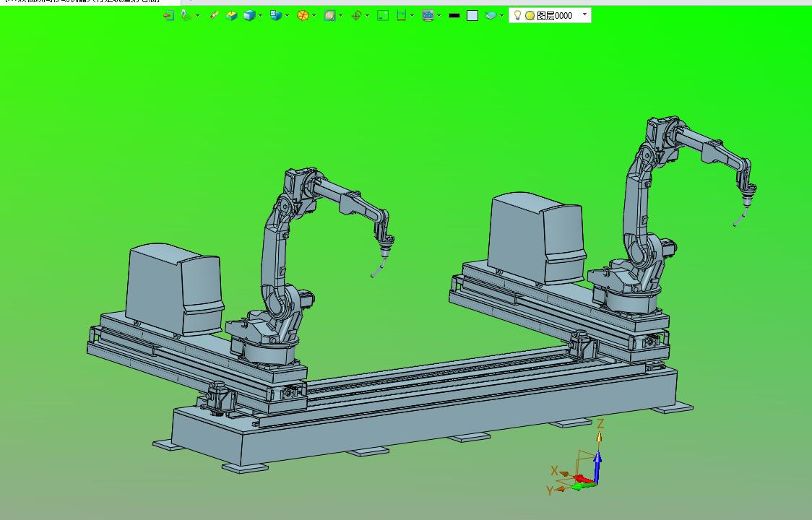812x520 pixels.
Task: Open dropdown beside view-orientation cube
Action: coord(287,16)
